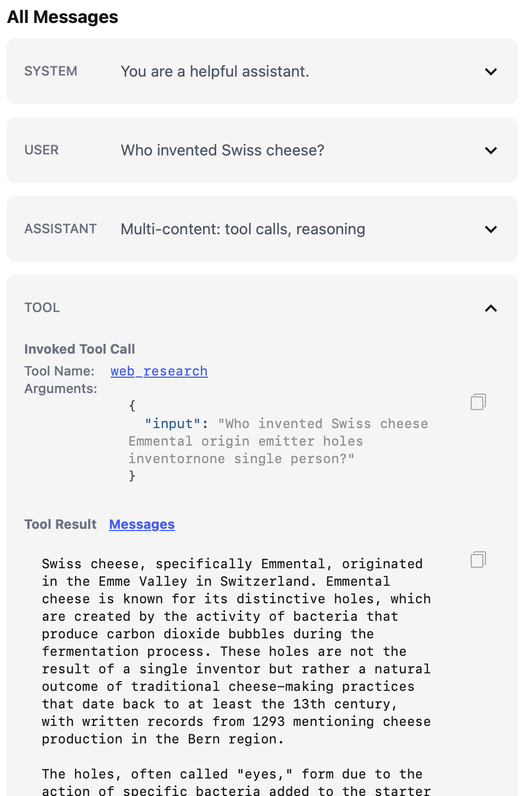This screenshot has width=532, height=796.
Task: Click the Emme Valley result paragraph
Action: [236, 651]
